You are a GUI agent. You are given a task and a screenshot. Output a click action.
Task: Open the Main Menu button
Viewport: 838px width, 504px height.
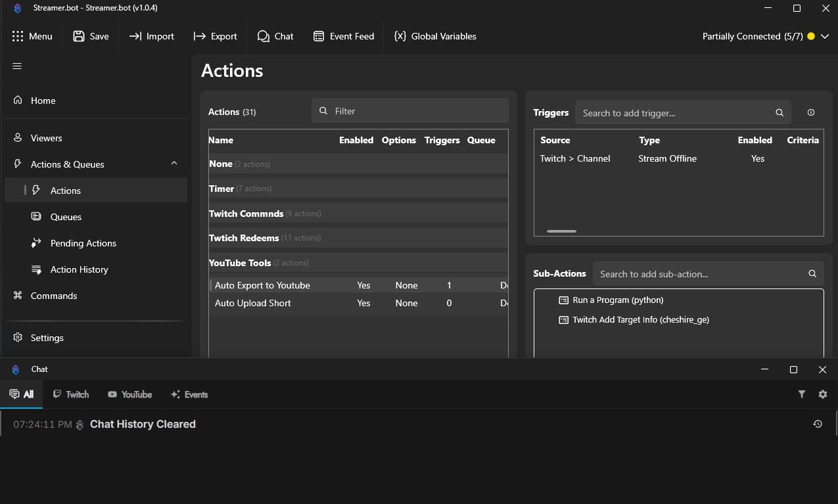click(32, 36)
